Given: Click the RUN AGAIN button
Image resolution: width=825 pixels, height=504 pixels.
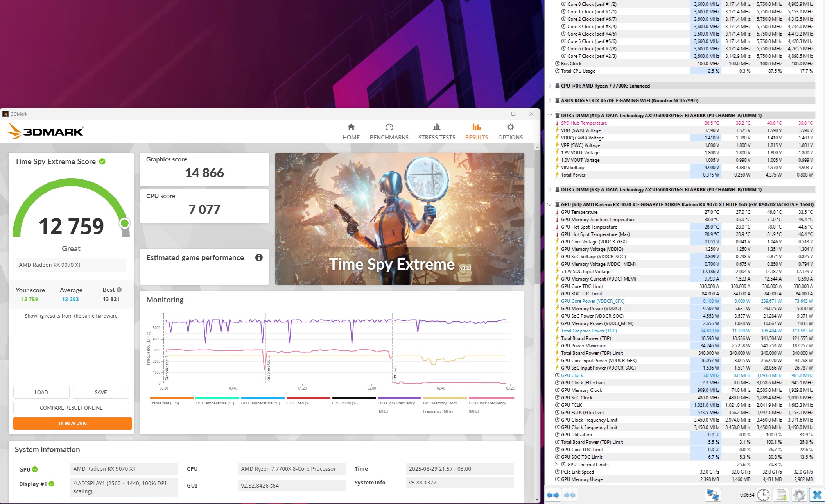Looking at the screenshot, I should (73, 424).
